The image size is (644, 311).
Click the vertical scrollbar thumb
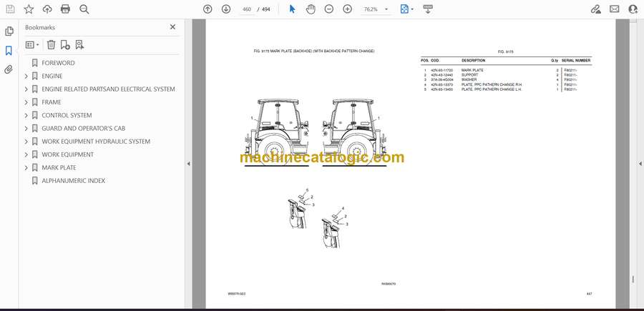pos(633,280)
